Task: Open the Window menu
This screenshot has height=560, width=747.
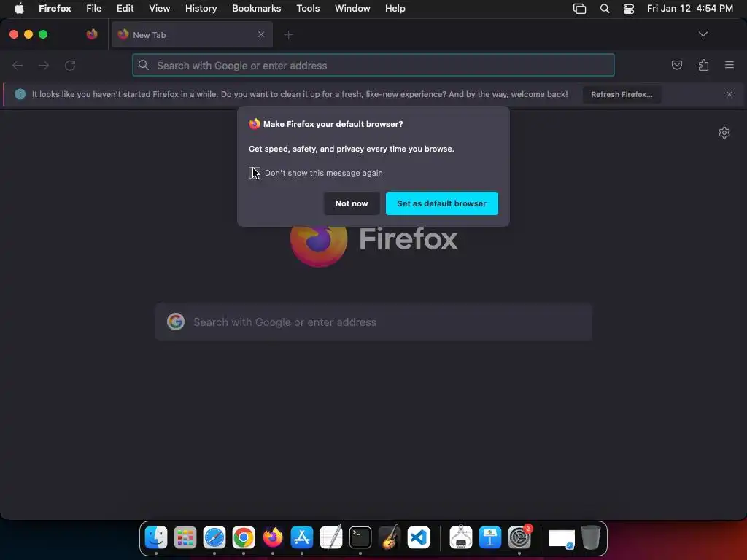Action: click(352, 8)
